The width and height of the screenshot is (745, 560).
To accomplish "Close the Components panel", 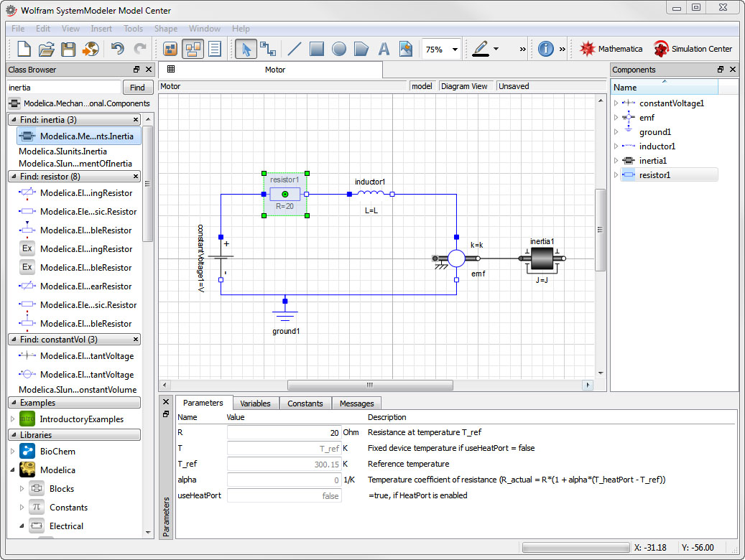I will point(733,70).
